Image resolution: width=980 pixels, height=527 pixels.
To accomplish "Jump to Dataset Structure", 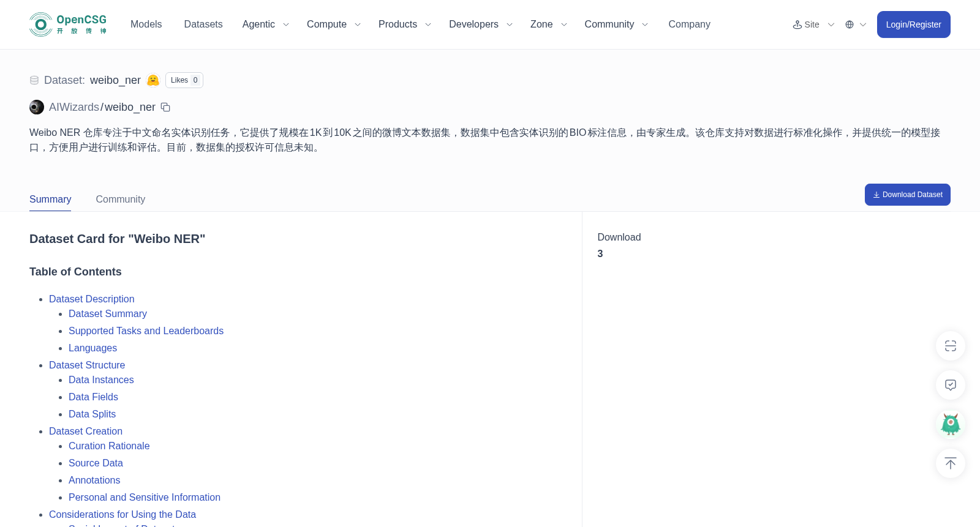I will click(x=87, y=365).
